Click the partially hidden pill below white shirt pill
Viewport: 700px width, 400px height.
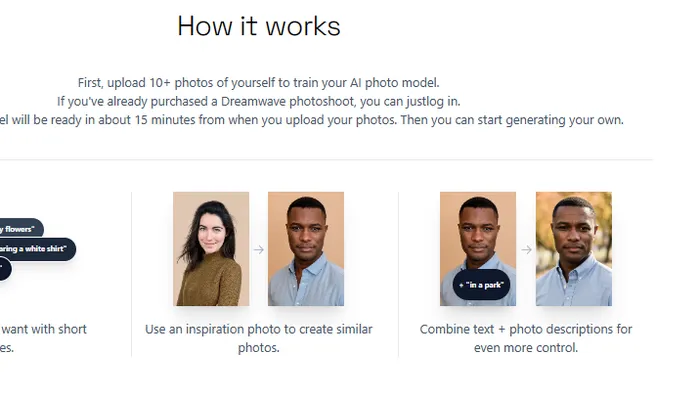pos(4,268)
